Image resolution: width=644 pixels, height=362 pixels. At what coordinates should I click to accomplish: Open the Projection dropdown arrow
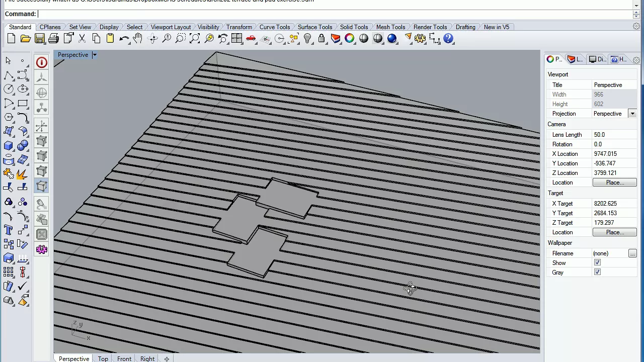click(632, 114)
